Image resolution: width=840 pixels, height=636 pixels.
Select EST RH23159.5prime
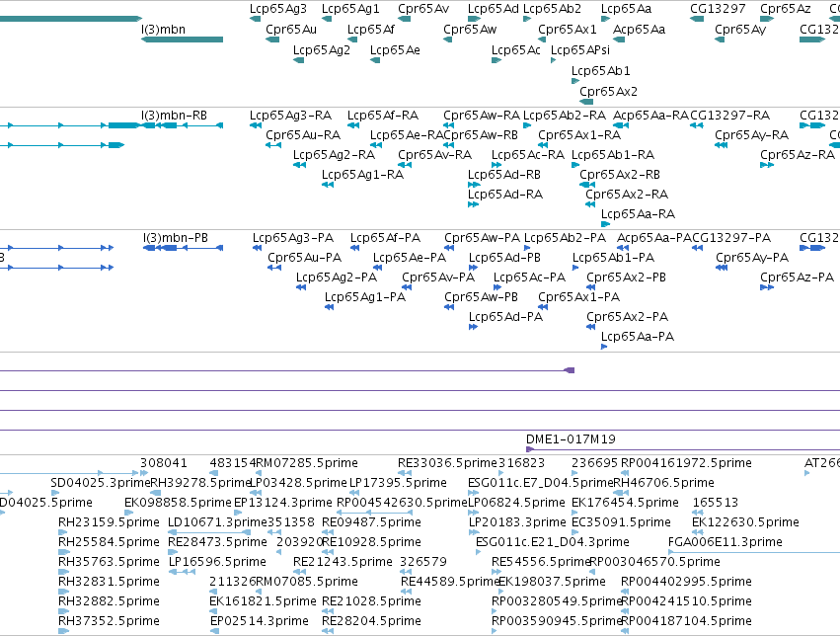(109, 522)
